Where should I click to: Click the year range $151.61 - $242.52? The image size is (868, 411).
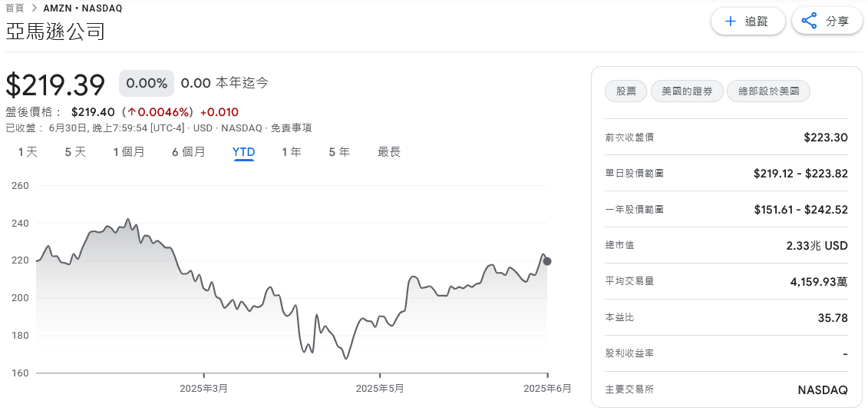[800, 210]
